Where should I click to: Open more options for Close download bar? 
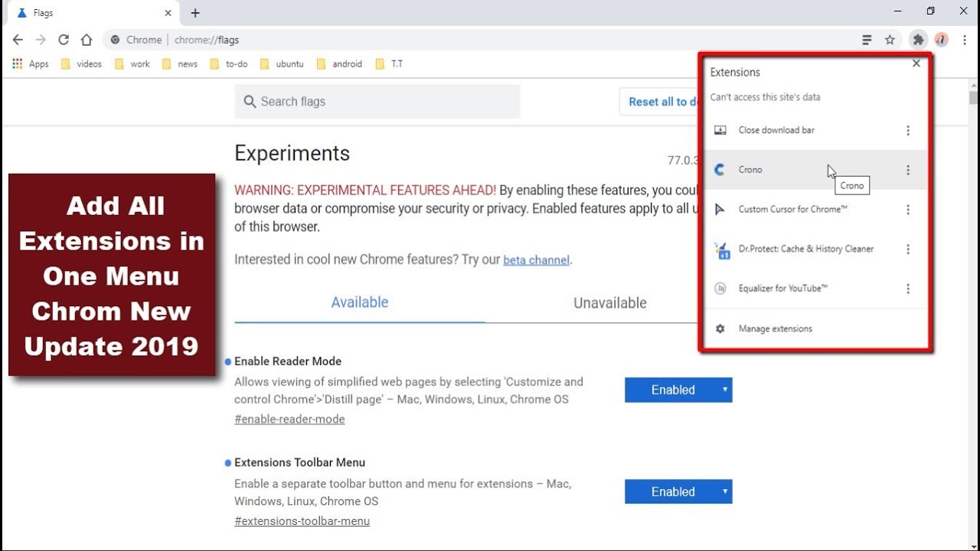pyautogui.click(x=908, y=130)
